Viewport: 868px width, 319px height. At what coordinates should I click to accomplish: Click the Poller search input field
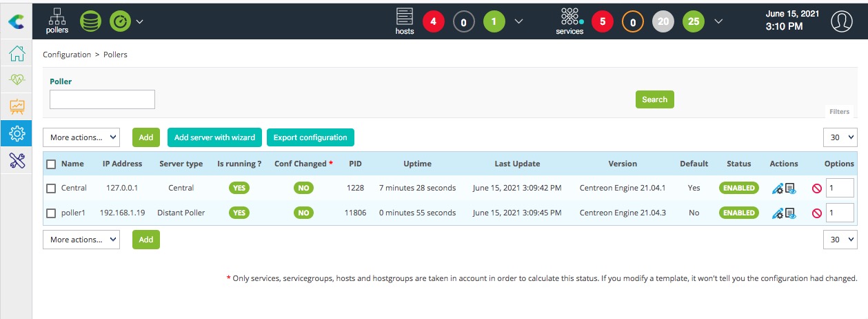102,99
